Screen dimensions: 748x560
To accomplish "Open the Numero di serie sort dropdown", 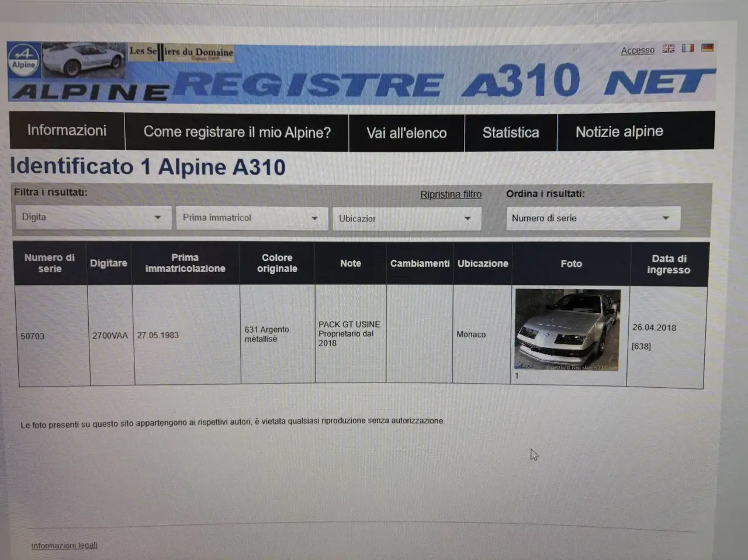I will click(x=593, y=218).
